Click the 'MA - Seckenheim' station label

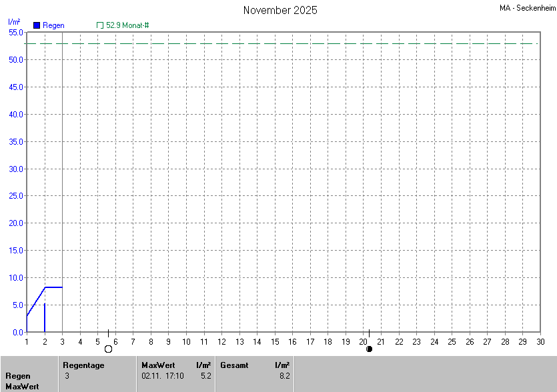(x=526, y=8)
